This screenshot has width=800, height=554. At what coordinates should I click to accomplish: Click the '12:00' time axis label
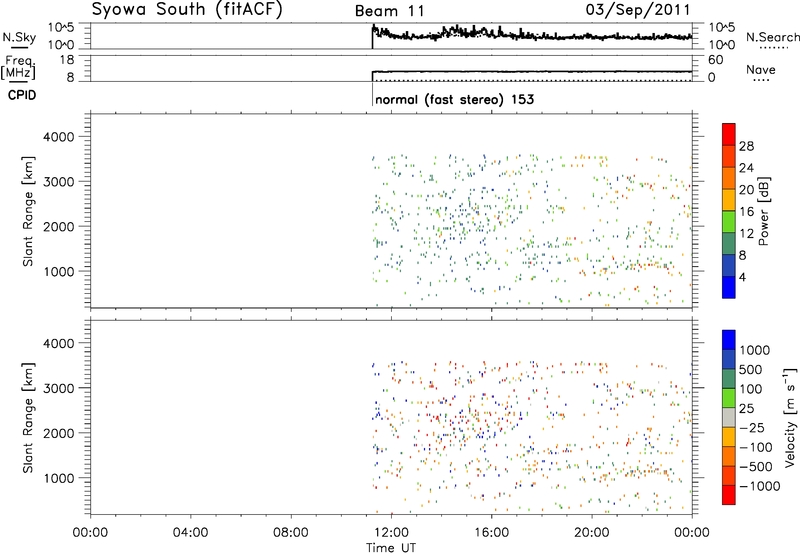point(391,533)
